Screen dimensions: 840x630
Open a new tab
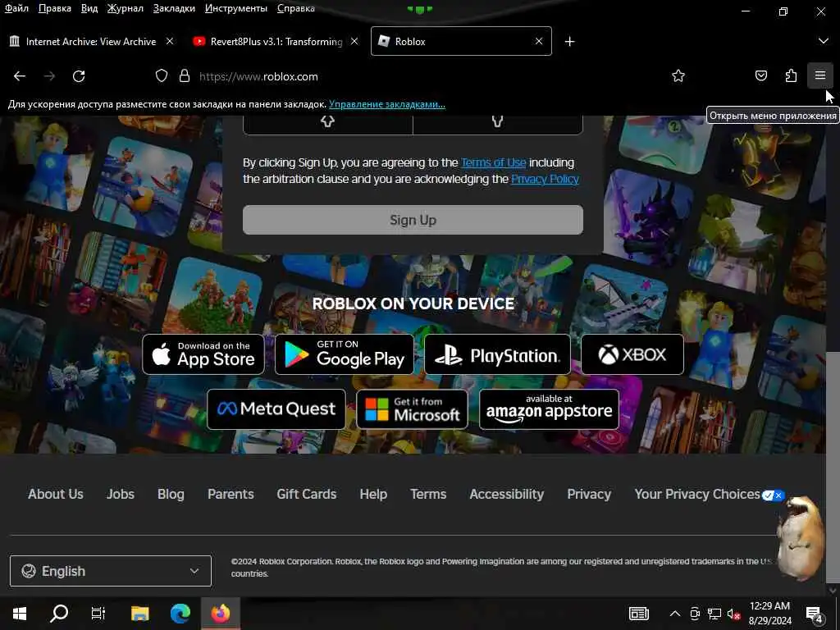click(x=569, y=41)
